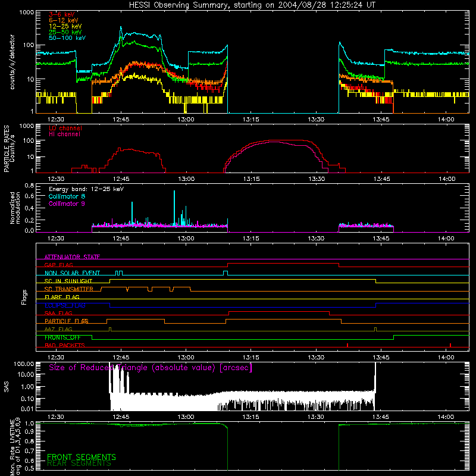Select the Collimator 9 legend label
The height and width of the screenshot is (476, 476).
[67, 203]
